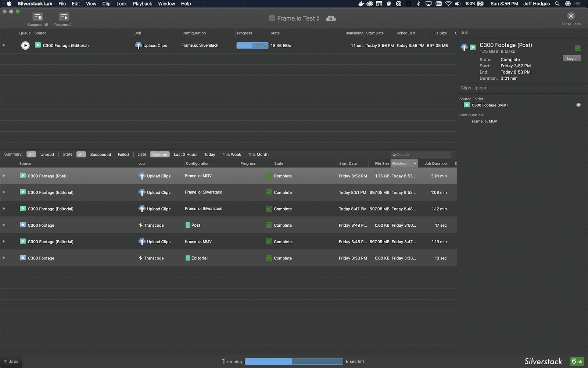Click the cloud settings icon beside the Frame.io Test title
This screenshot has width=588, height=368.
pyautogui.click(x=331, y=18)
